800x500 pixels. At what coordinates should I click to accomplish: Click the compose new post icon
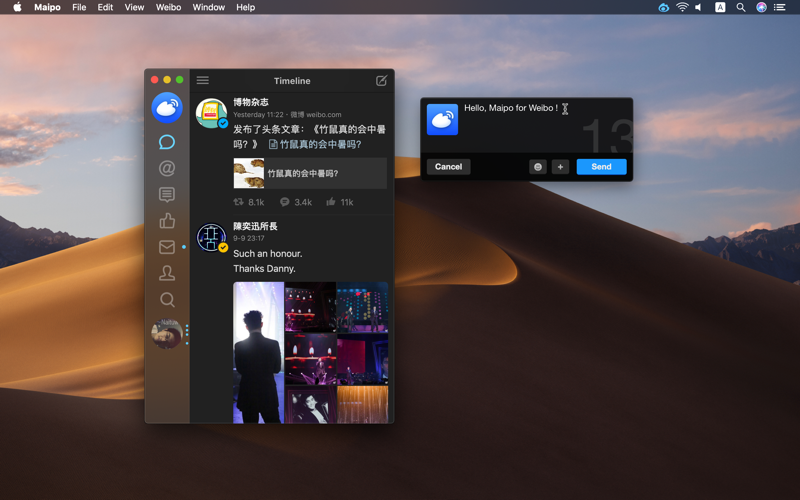tap(381, 81)
